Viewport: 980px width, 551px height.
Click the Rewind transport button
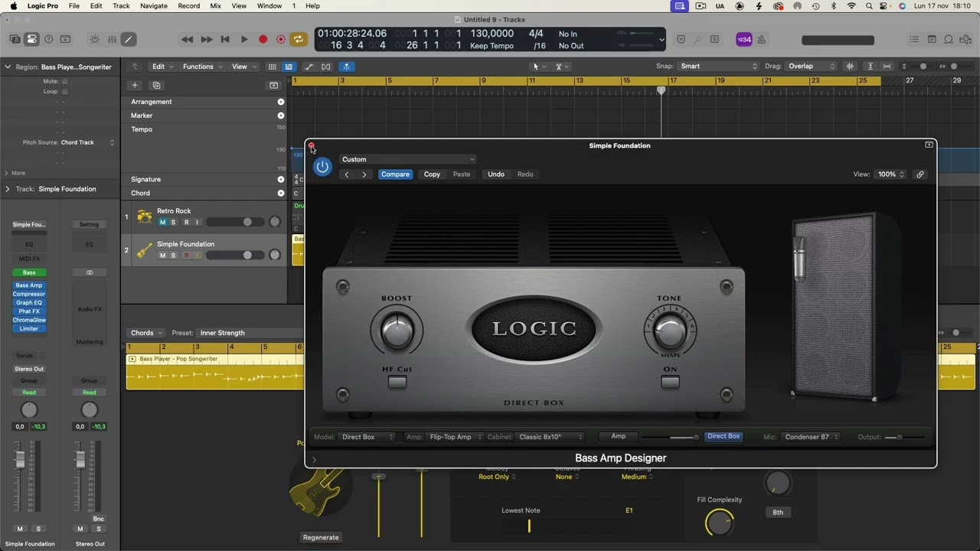pyautogui.click(x=187, y=39)
